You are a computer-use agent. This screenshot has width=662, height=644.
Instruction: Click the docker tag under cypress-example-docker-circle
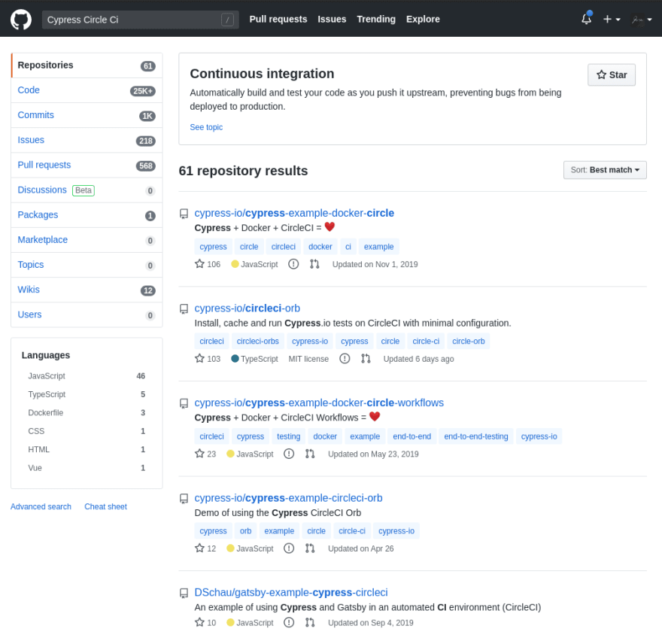click(x=320, y=247)
